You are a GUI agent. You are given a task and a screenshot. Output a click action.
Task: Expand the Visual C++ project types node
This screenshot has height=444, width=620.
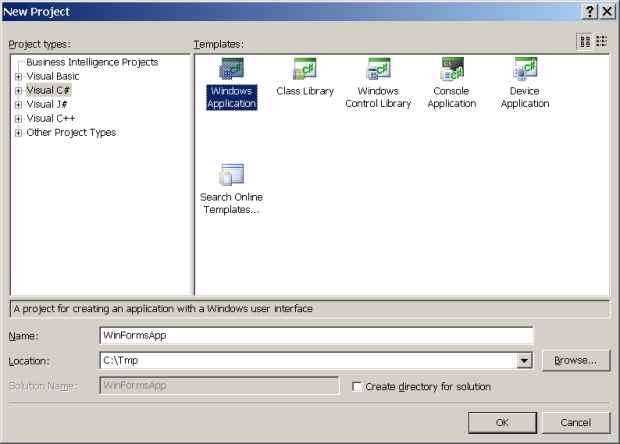tap(18, 118)
